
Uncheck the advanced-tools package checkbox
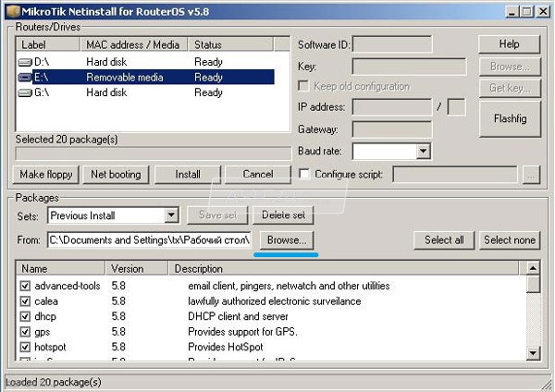click(25, 286)
